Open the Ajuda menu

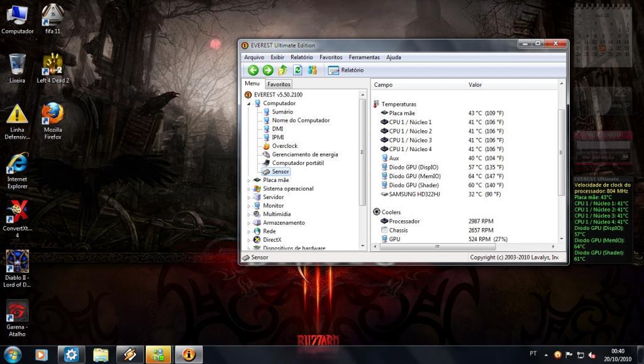394,57
